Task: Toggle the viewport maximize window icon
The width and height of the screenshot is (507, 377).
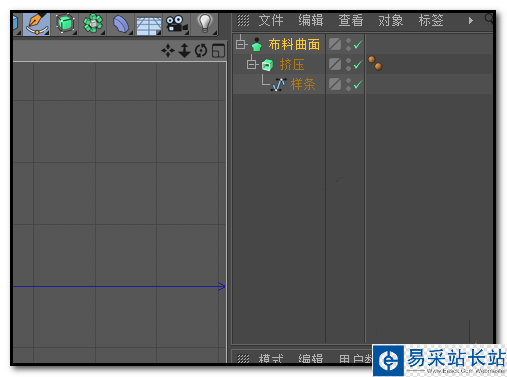Action: 218,51
